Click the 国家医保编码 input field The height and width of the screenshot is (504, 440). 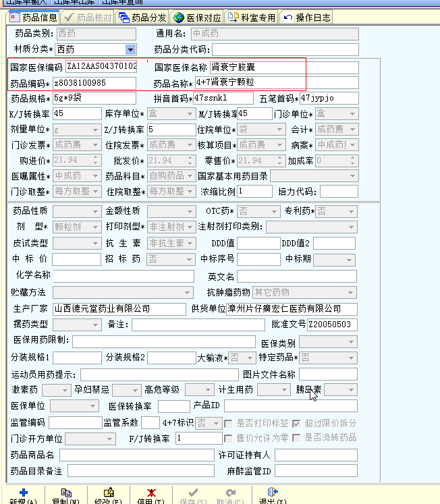[x=101, y=67]
